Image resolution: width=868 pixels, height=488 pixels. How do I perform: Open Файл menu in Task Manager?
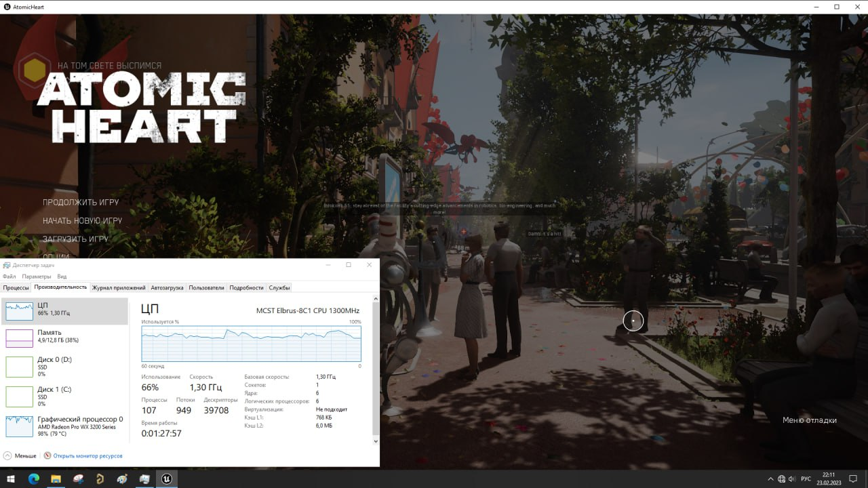(9, 277)
